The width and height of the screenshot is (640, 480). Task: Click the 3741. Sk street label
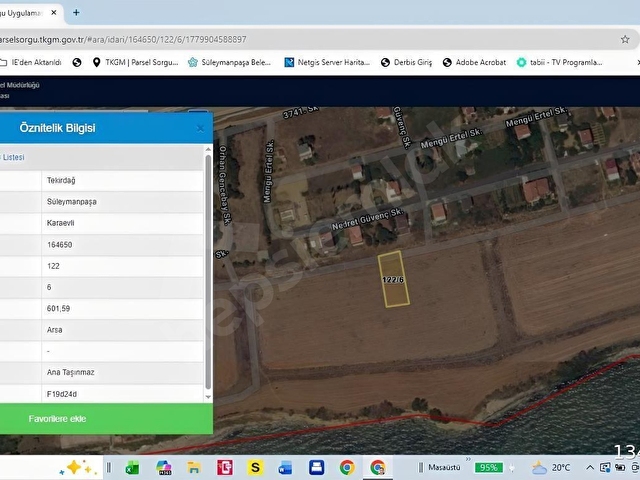coord(301,111)
